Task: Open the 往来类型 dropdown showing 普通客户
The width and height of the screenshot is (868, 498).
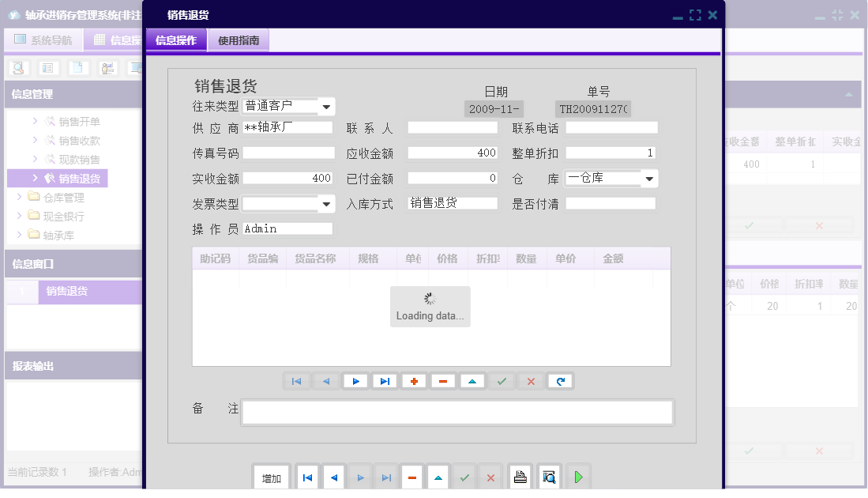Action: point(327,106)
